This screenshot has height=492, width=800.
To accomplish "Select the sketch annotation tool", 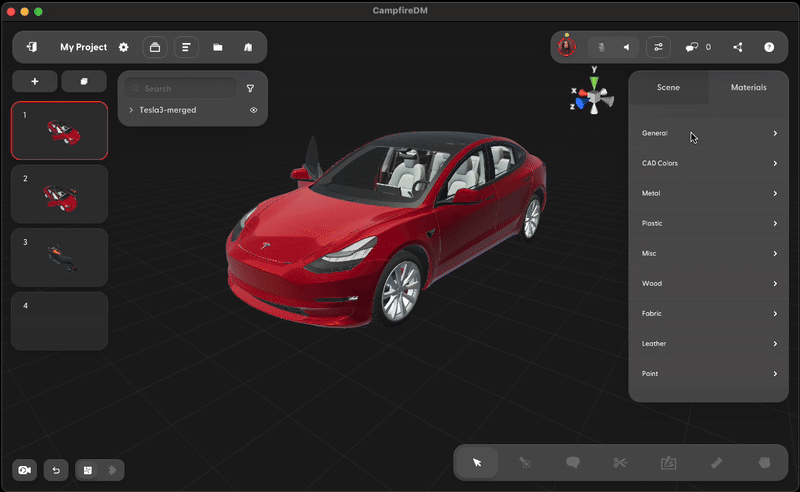I will click(668, 462).
